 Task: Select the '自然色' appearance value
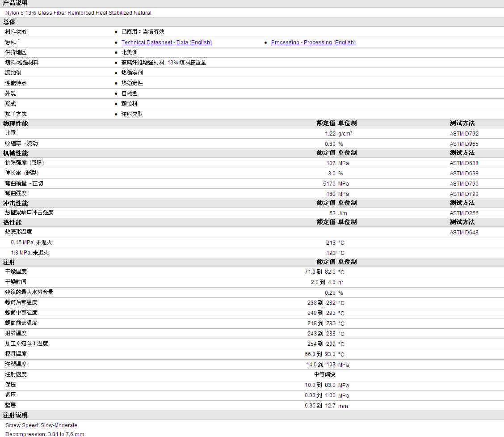(x=129, y=93)
